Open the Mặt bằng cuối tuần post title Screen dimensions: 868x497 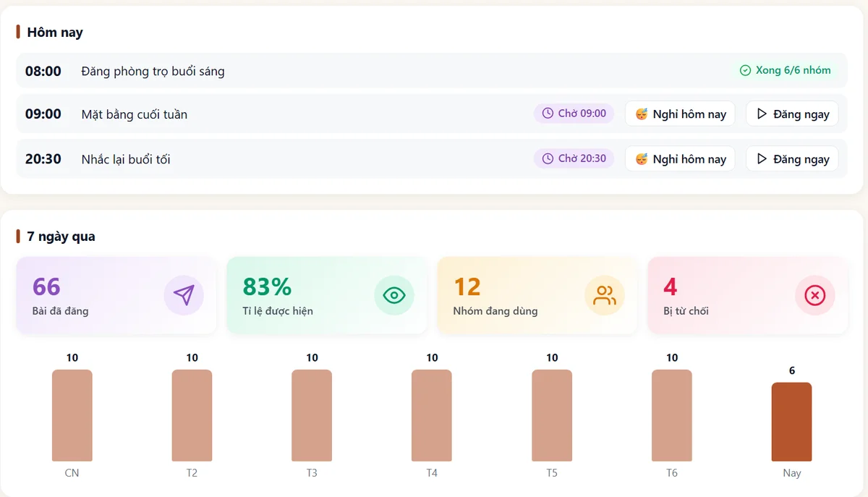(x=135, y=114)
